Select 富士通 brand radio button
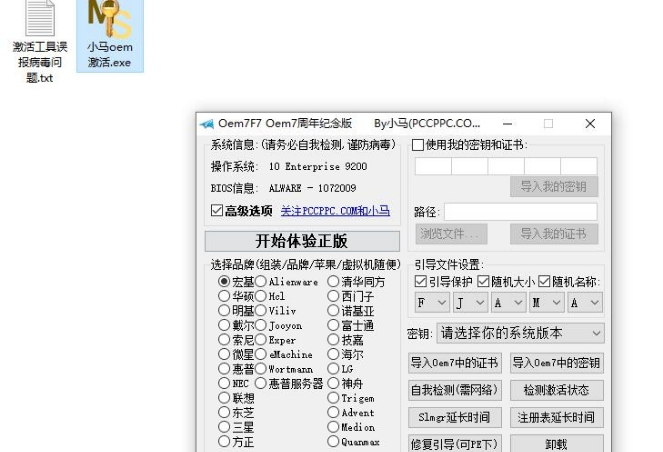663x452 pixels. pyautogui.click(x=333, y=325)
